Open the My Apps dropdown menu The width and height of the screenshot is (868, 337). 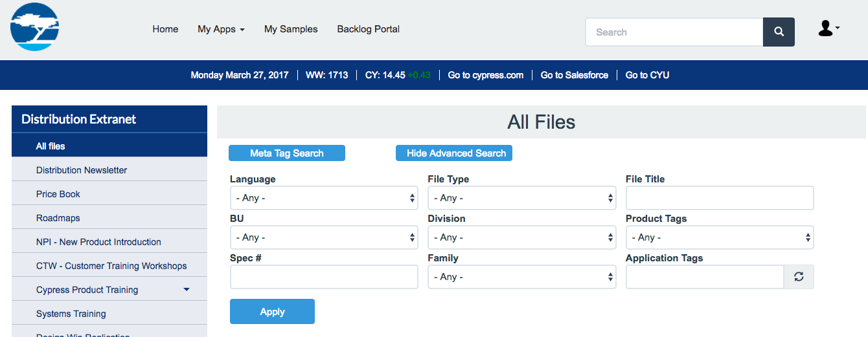pyautogui.click(x=221, y=29)
